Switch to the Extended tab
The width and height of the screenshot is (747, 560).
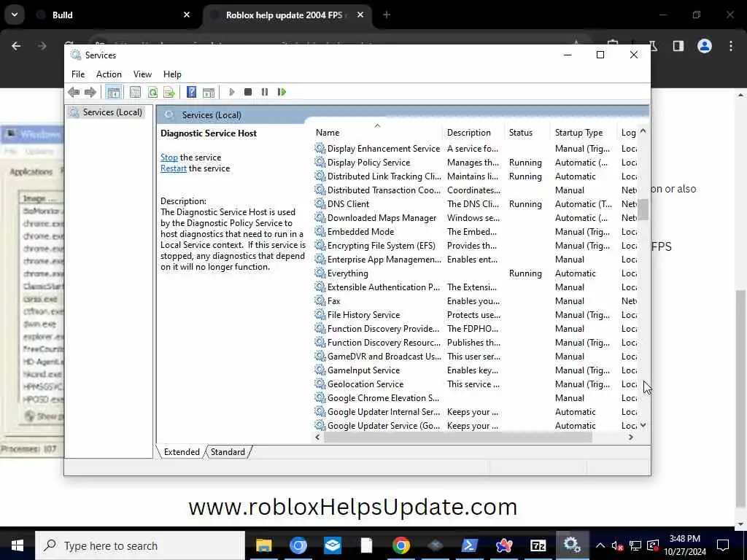[182, 452]
